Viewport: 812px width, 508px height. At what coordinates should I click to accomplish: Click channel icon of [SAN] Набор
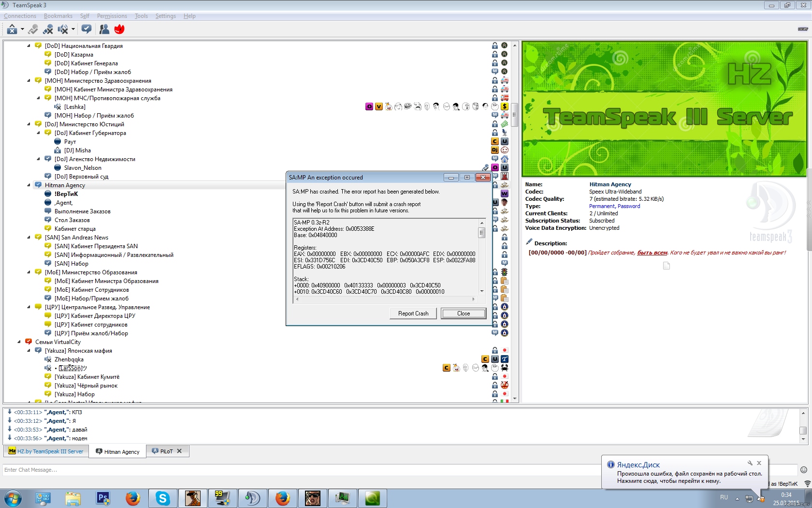[48, 263]
